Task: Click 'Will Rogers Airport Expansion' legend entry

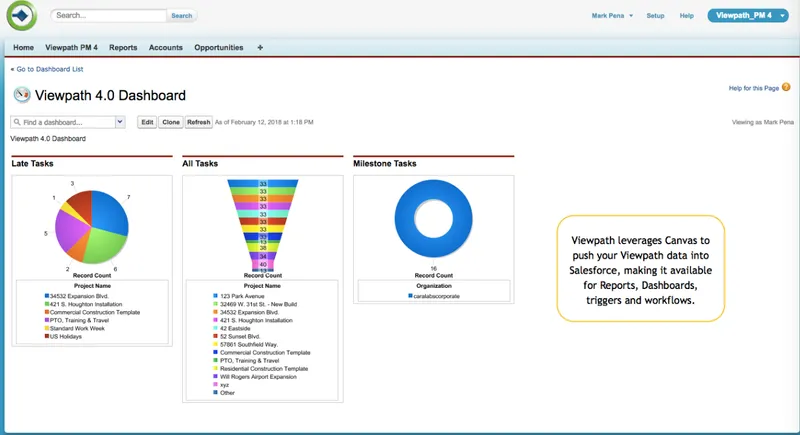Action: tap(258, 377)
